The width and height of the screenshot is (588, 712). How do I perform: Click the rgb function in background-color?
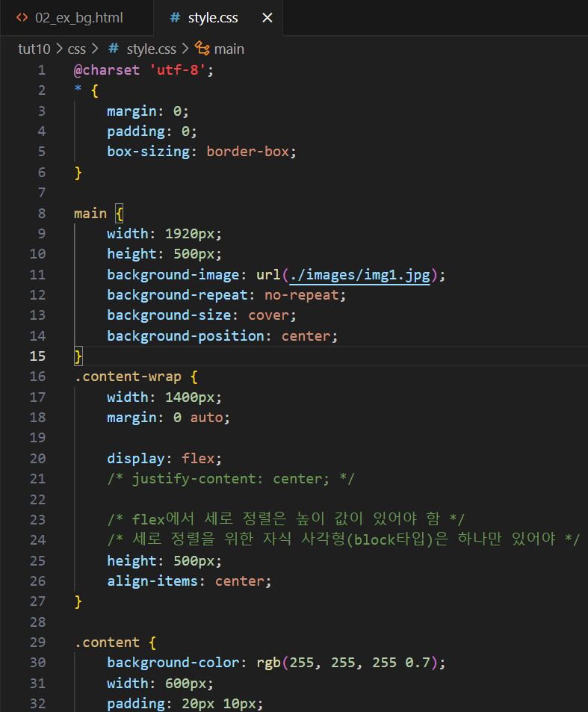coord(268,663)
